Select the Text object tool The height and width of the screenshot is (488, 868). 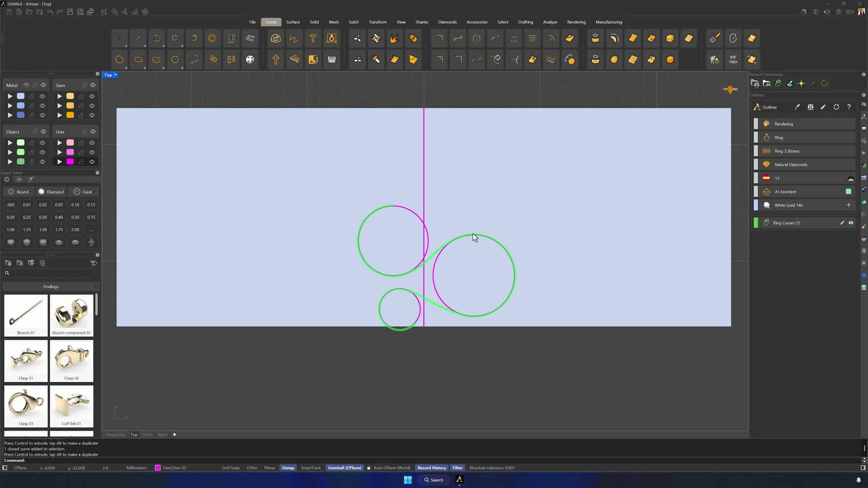[313, 38]
